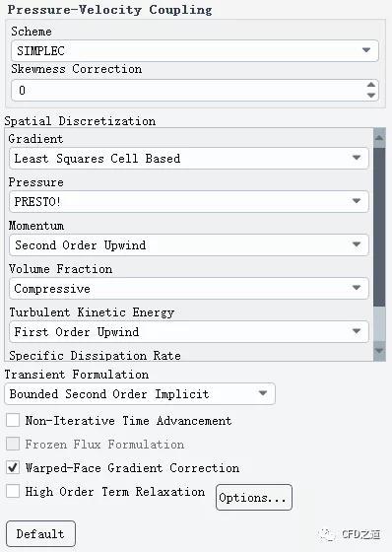The image size is (392, 552).
Task: Enable High Order Term Relaxation
Action: [x=13, y=491]
